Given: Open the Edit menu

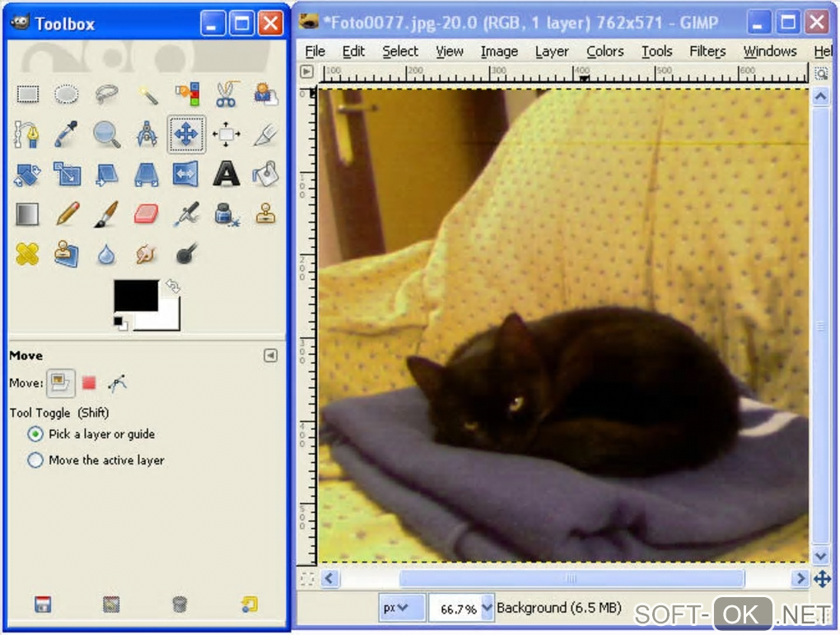Looking at the screenshot, I should coord(353,51).
